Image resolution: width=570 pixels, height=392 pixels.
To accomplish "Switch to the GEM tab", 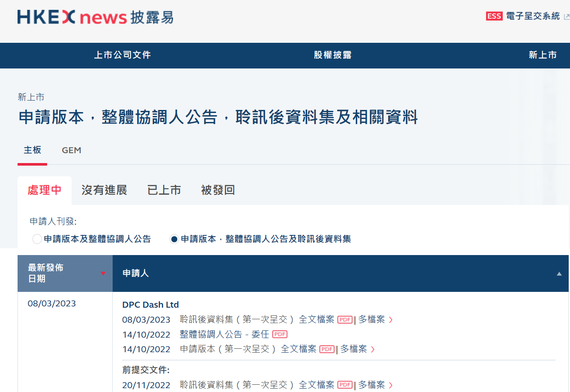I will pyautogui.click(x=72, y=150).
